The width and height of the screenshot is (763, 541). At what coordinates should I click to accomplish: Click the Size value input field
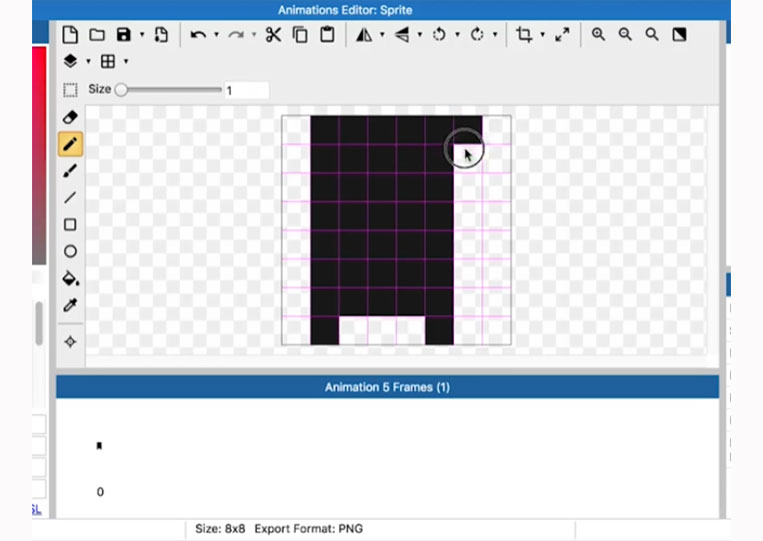[247, 90]
